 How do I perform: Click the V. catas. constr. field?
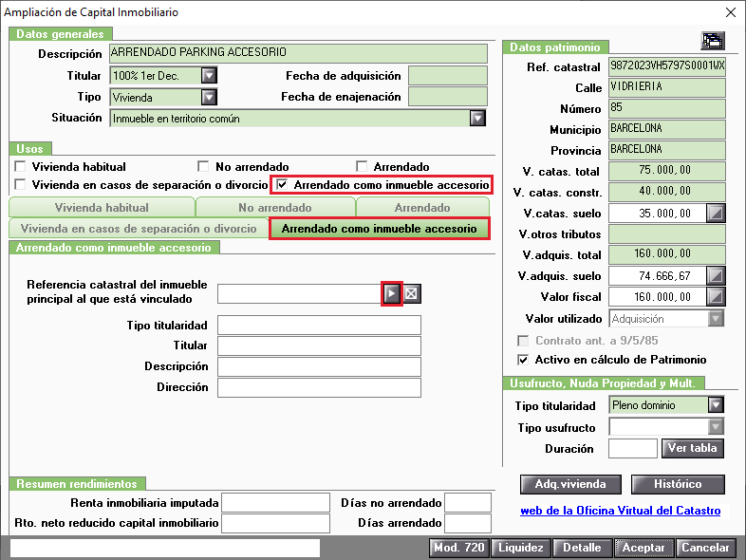coord(667,193)
